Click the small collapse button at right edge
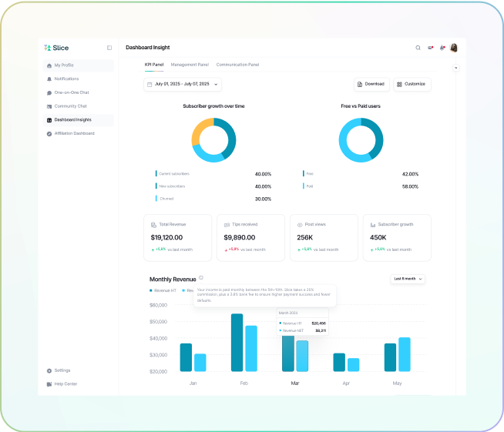 coord(455,68)
